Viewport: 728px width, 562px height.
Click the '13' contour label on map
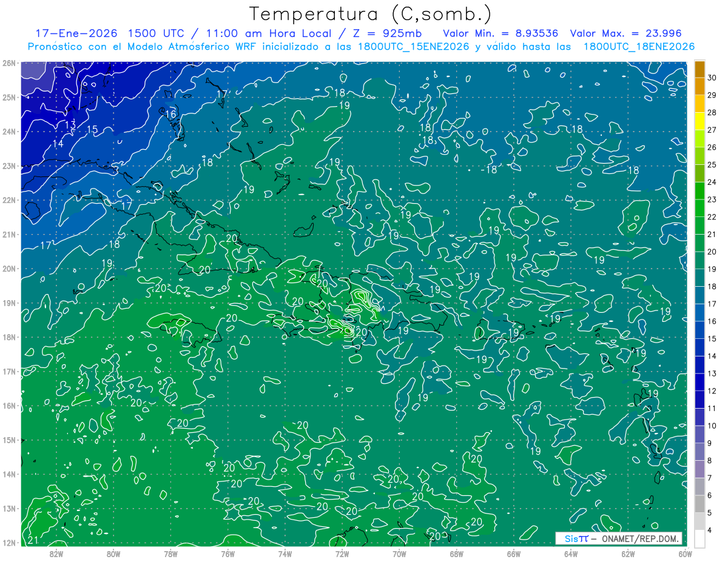tap(70, 124)
